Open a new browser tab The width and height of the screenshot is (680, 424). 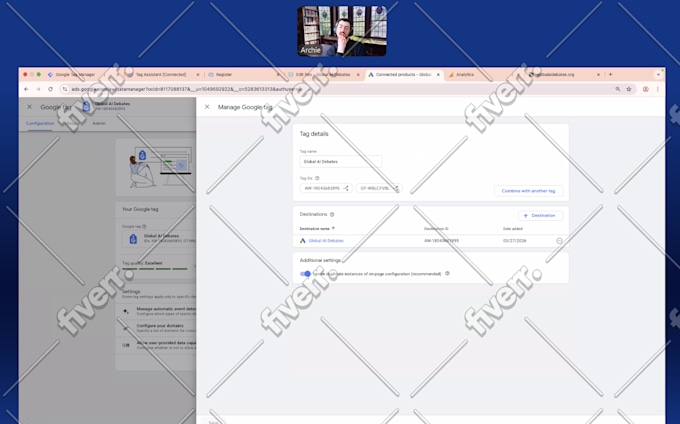(x=611, y=75)
